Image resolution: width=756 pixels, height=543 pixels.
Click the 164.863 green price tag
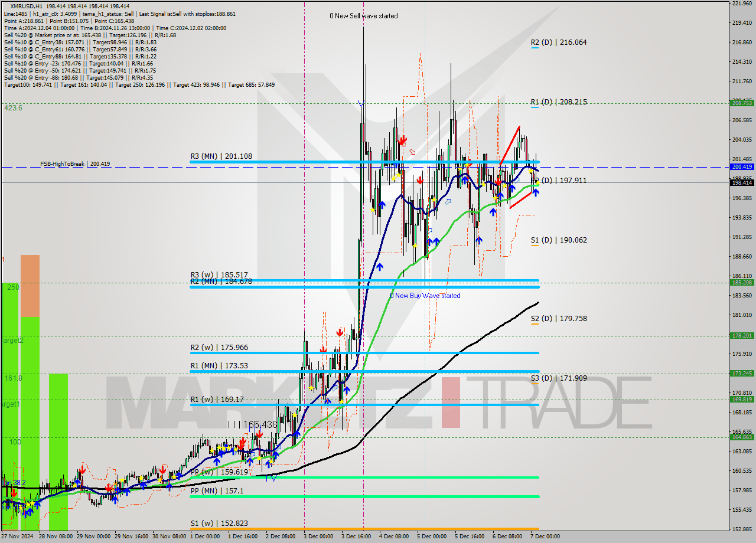pyautogui.click(x=742, y=437)
